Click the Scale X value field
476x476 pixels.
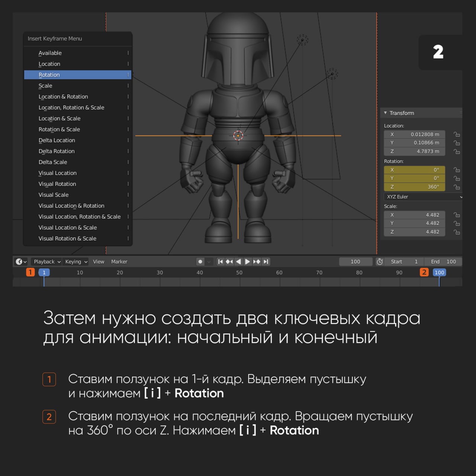pyautogui.click(x=414, y=215)
